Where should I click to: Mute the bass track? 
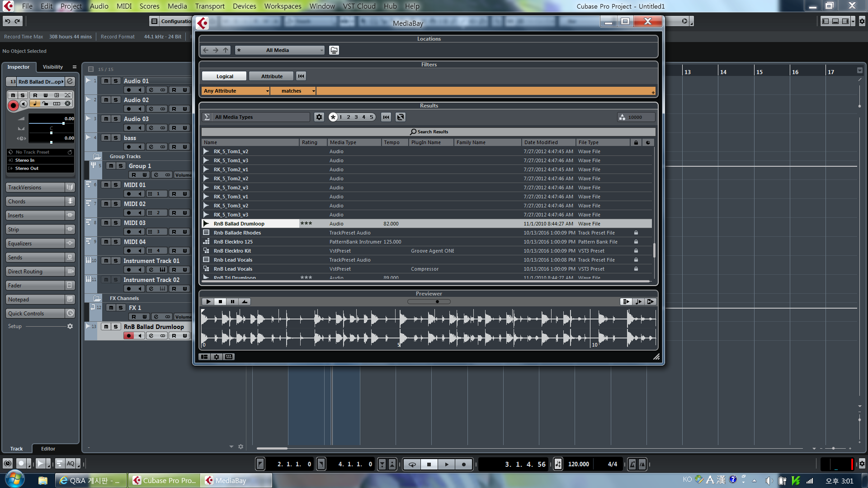[x=106, y=138]
